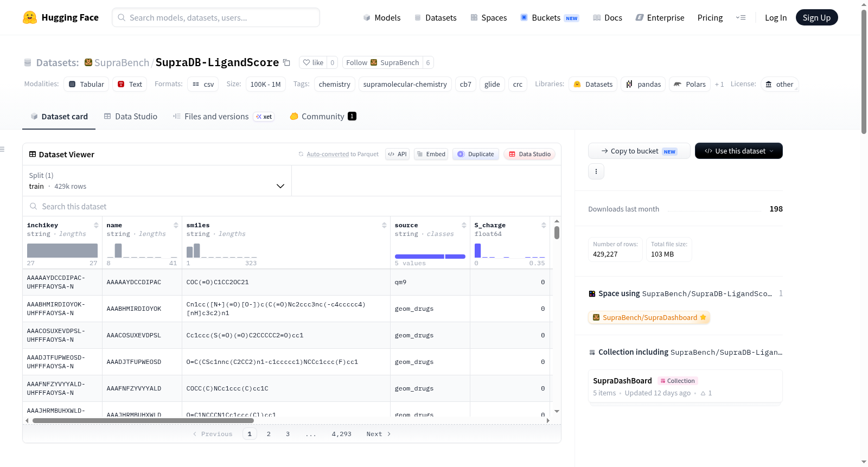Image resolution: width=868 pixels, height=467 pixels.
Task: Open Spaces in the top navigation
Action: click(489, 18)
